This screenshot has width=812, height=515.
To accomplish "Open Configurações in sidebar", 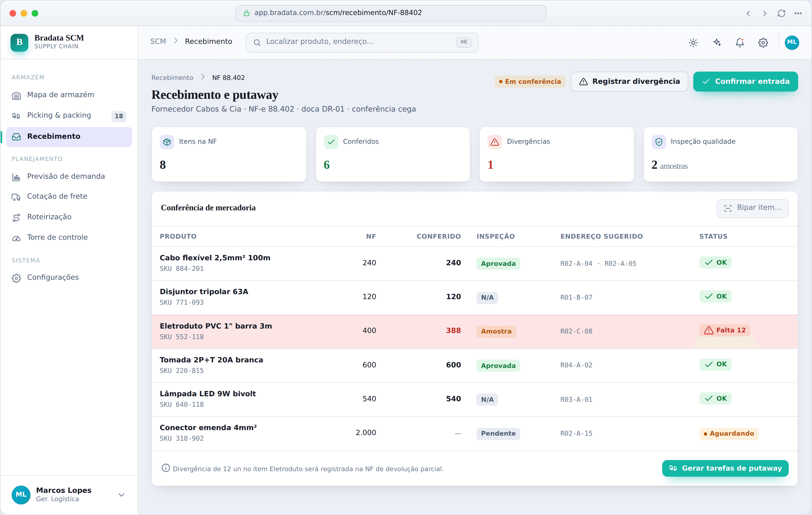I will click(69, 277).
